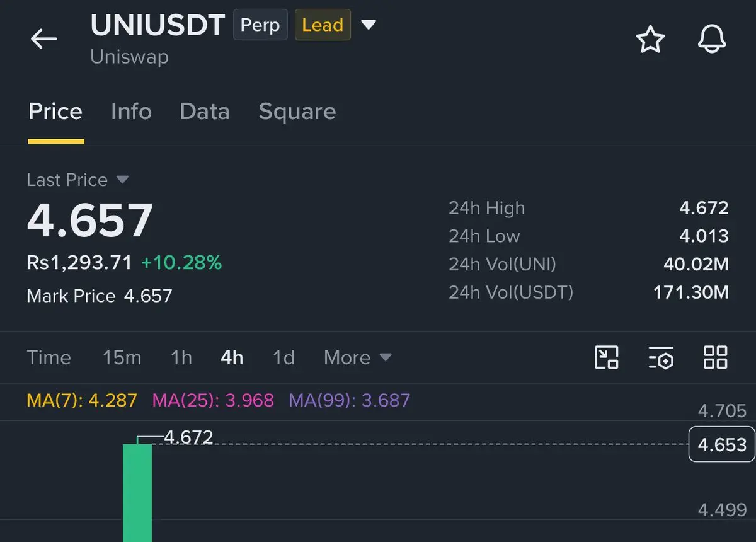
Task: Select the 15m chart interval
Action: 122,358
